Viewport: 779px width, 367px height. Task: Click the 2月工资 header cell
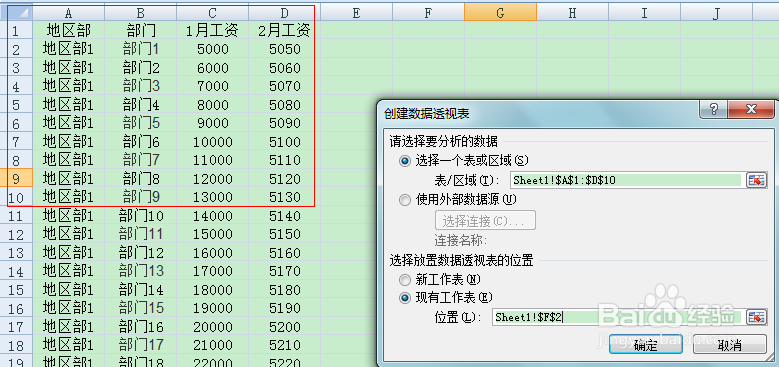click(x=285, y=31)
